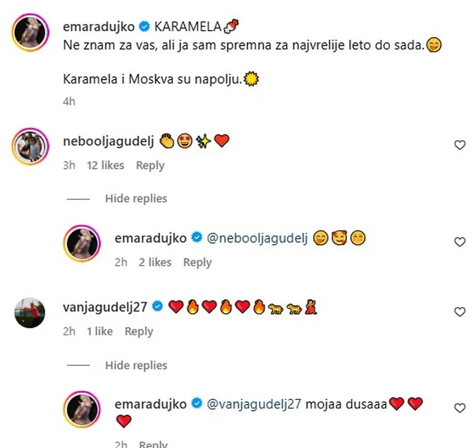
Task: Open vanjagudelj27's profile avatar
Action: pos(30,313)
